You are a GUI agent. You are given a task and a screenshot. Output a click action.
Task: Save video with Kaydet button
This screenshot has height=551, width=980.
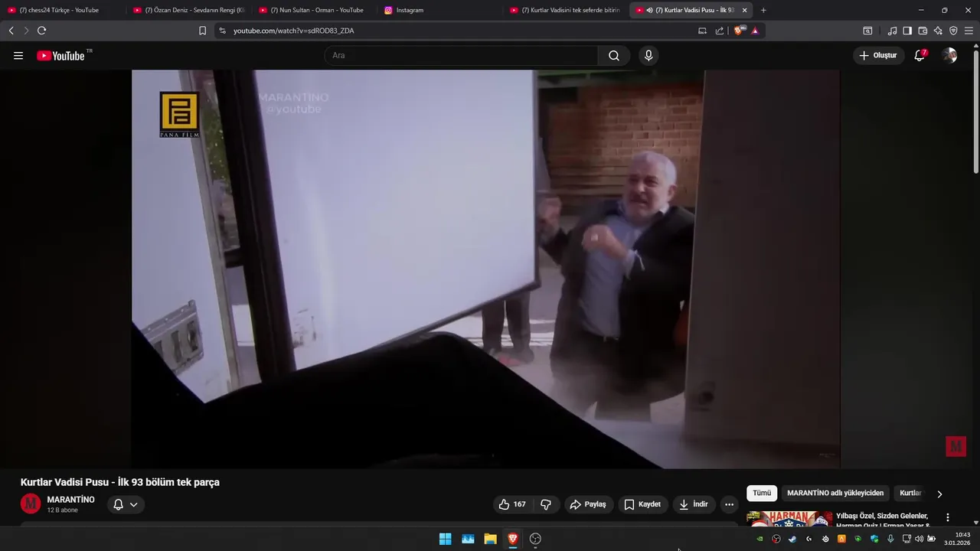pos(642,504)
